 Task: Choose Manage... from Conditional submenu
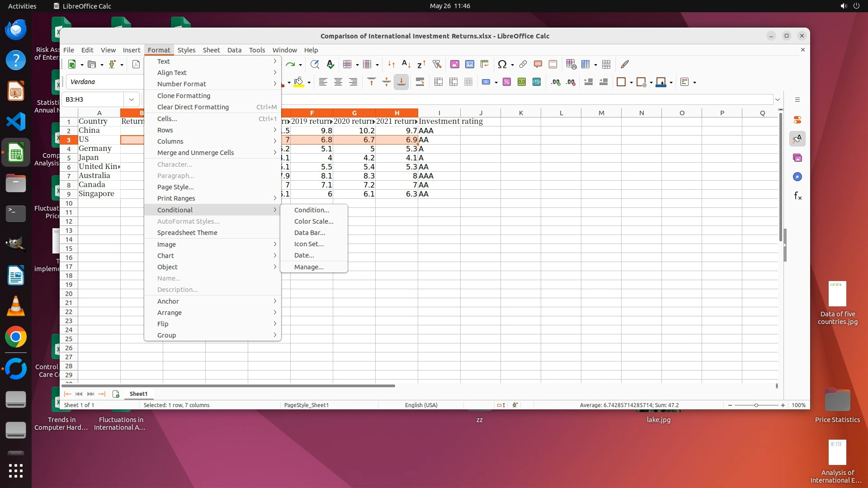tap(308, 267)
